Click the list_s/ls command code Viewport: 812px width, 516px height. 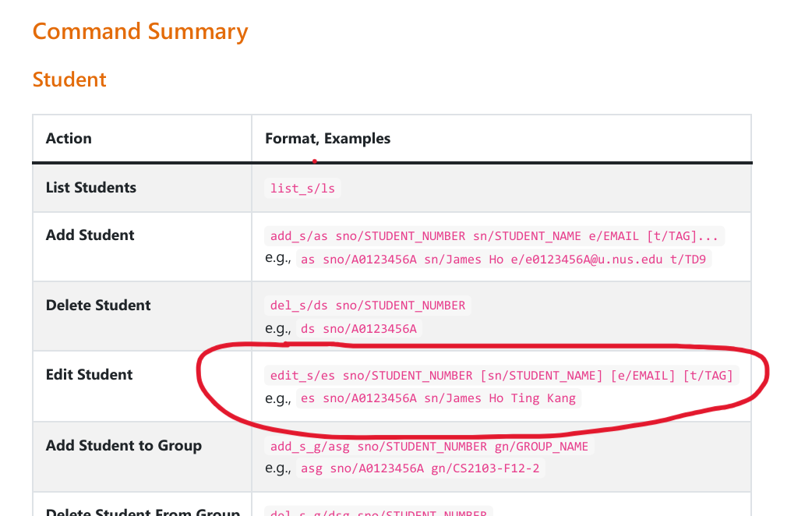[x=302, y=188]
